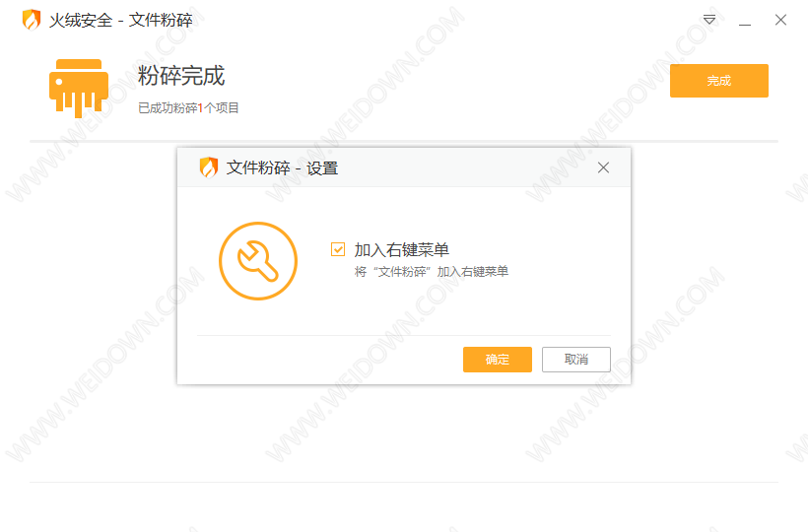Click the 将“文件粉碎”加入右键菜单 description text
This screenshot has width=808, height=532.
pyautogui.click(x=432, y=271)
